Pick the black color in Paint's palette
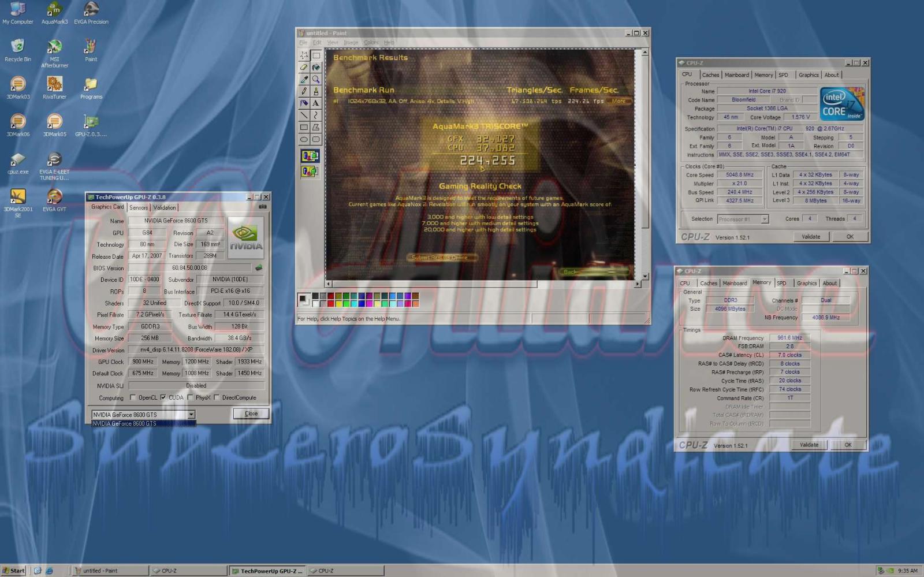This screenshot has height=577, width=924. (x=315, y=296)
